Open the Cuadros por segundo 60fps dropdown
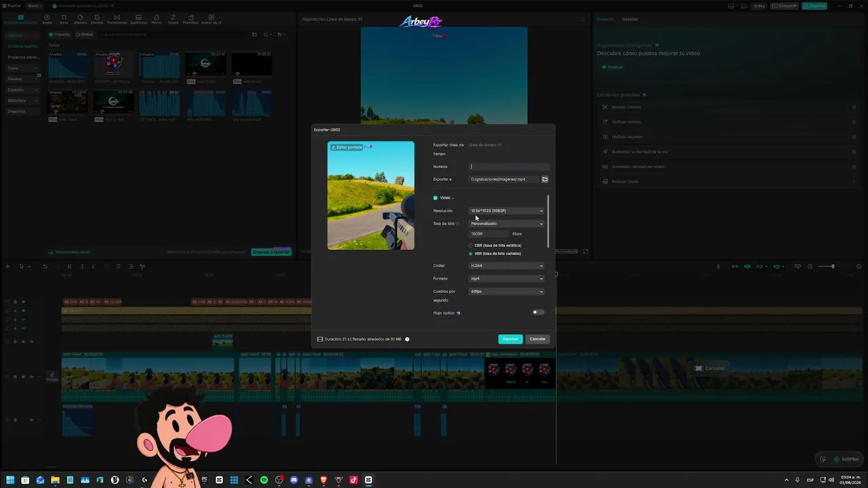 tap(507, 291)
